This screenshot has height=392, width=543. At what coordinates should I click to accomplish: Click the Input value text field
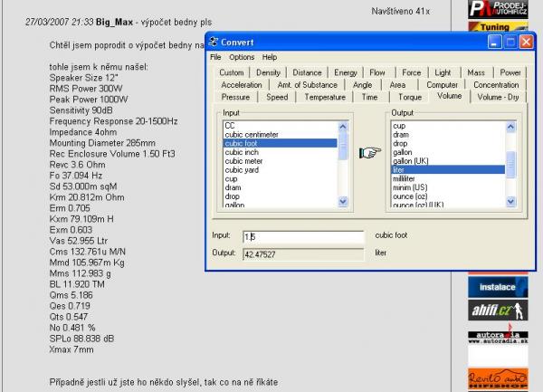pyautogui.click(x=305, y=236)
